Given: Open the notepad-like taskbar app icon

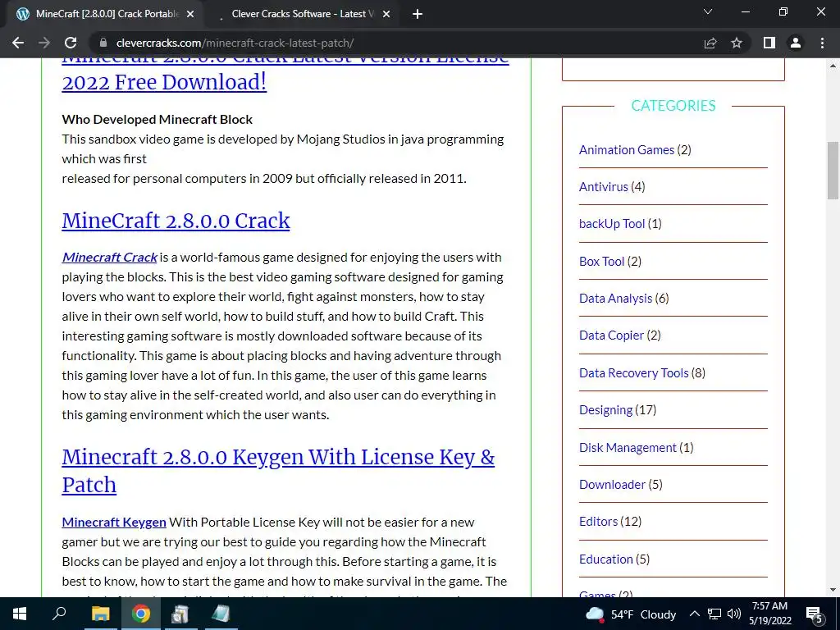Looking at the screenshot, I should [220, 614].
